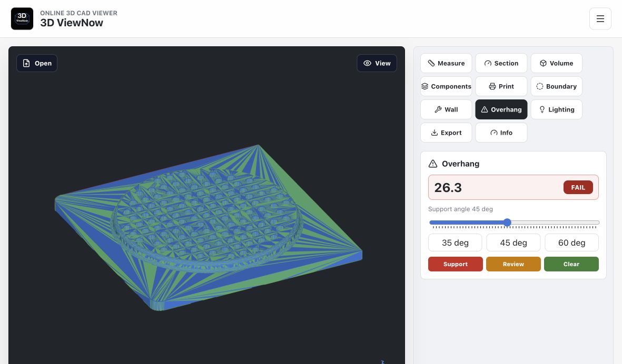Screen dimensions: 622x364
Task: Click the support angle slider handle
Action: click(507, 223)
